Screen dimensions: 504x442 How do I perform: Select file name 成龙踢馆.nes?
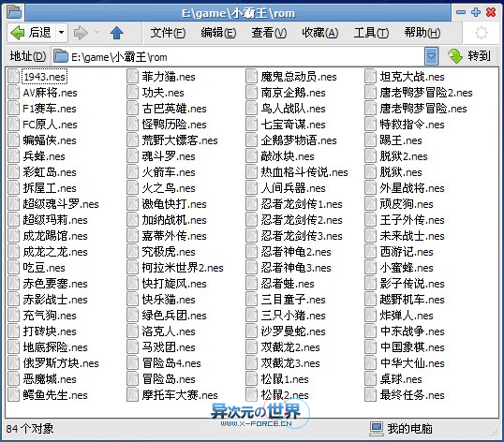(55, 236)
